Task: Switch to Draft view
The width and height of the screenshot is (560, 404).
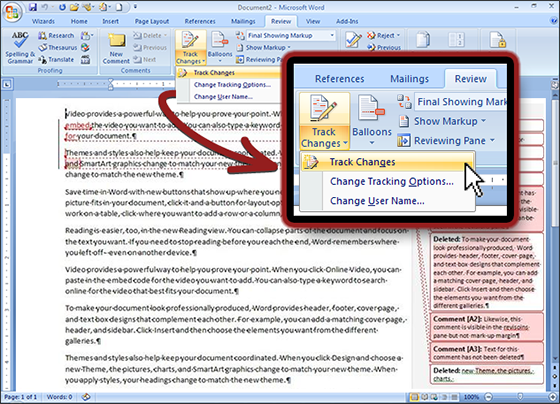Action: pyautogui.click(x=454, y=397)
